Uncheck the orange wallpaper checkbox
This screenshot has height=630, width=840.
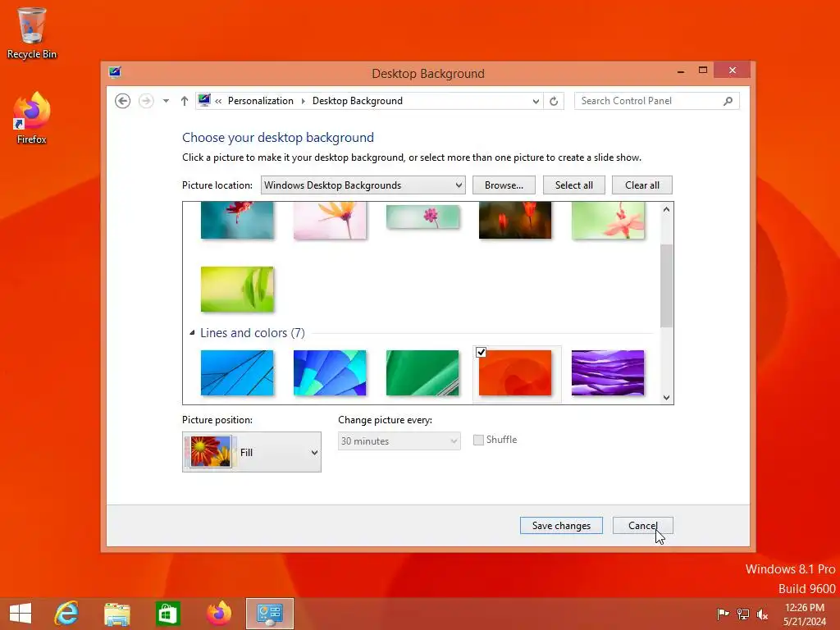pyautogui.click(x=481, y=352)
